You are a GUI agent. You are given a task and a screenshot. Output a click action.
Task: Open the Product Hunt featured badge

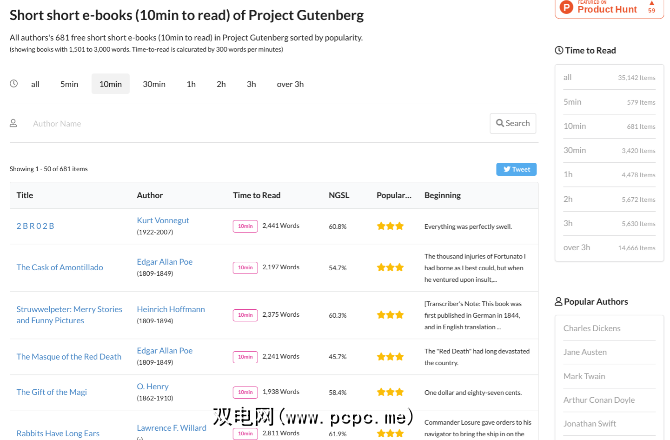(609, 9)
